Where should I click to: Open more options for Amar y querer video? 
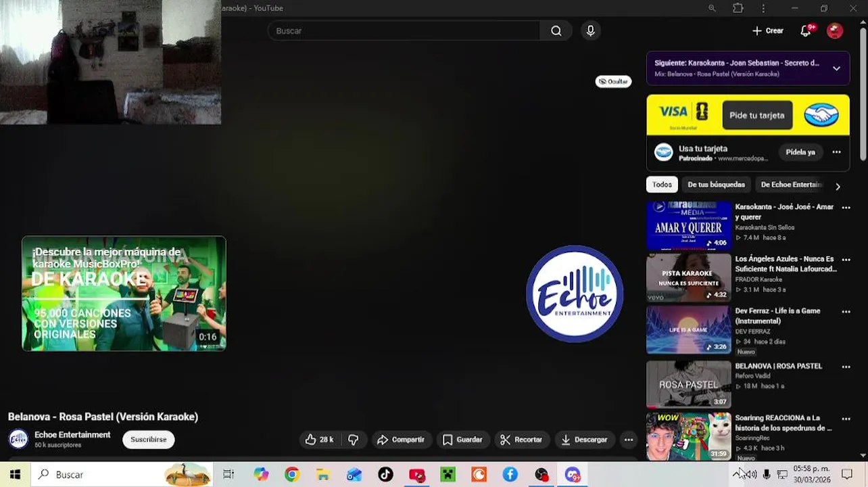(846, 208)
